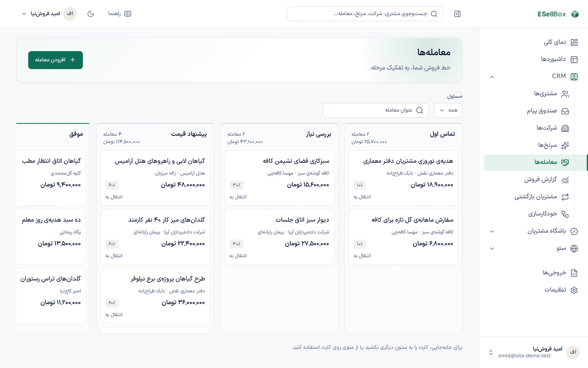This screenshot has height=368, width=588.
Task: Click the global search field for customers and deals
Action: (365, 14)
